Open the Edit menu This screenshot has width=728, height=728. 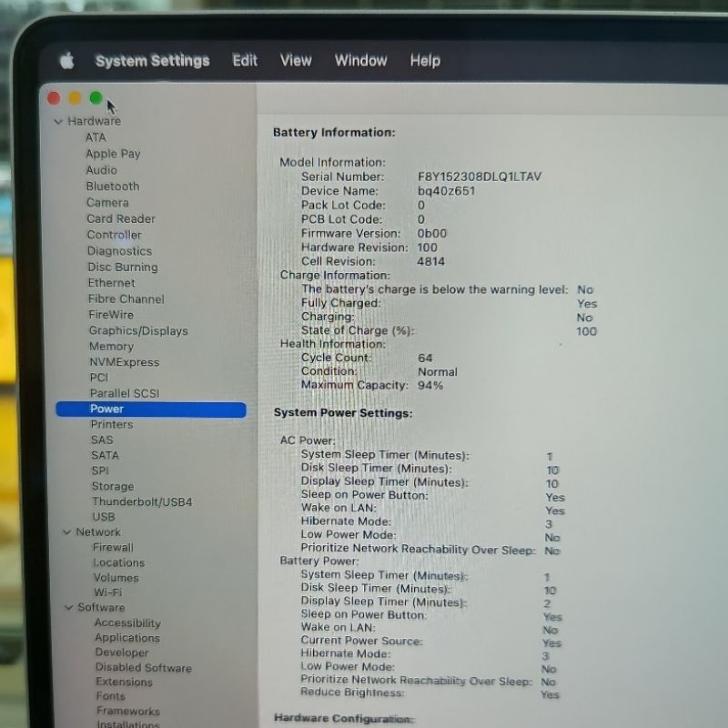coord(245,61)
